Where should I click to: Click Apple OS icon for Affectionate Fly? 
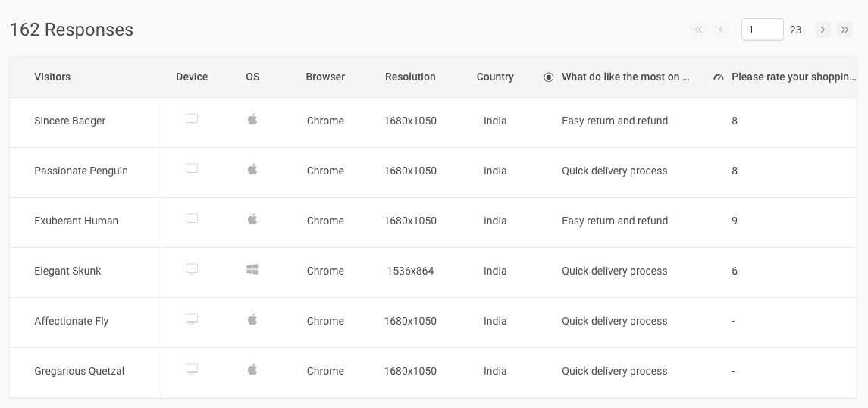point(252,320)
